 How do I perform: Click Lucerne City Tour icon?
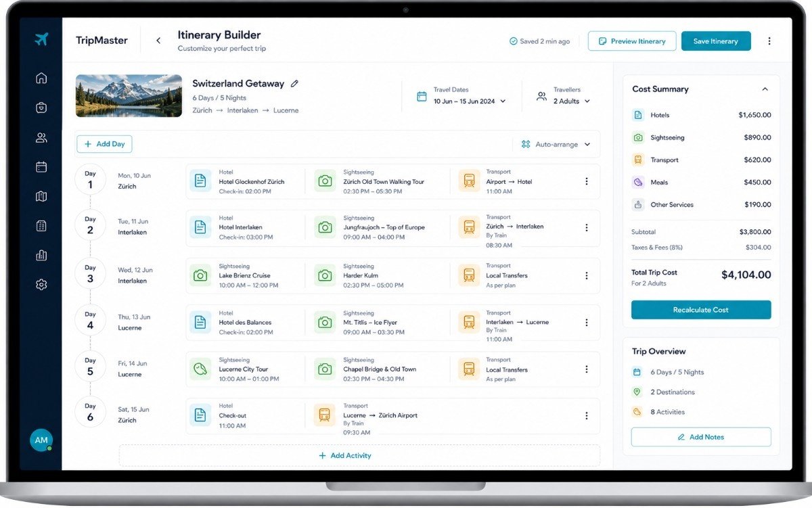(x=200, y=369)
